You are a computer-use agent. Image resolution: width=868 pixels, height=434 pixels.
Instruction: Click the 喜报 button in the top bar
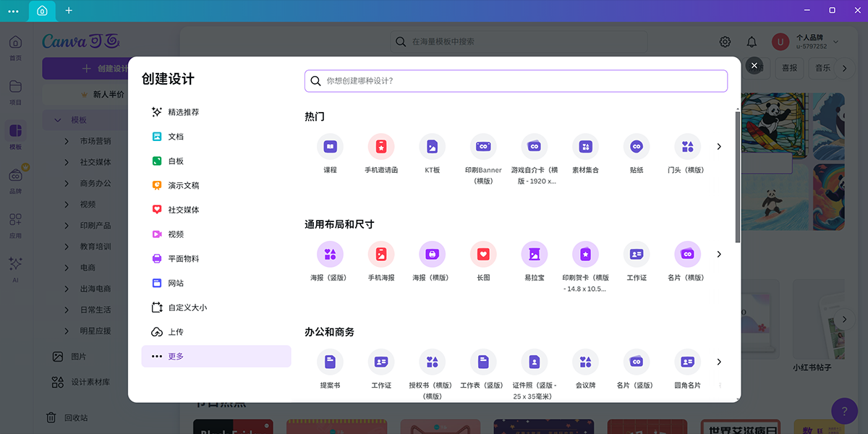tap(788, 67)
